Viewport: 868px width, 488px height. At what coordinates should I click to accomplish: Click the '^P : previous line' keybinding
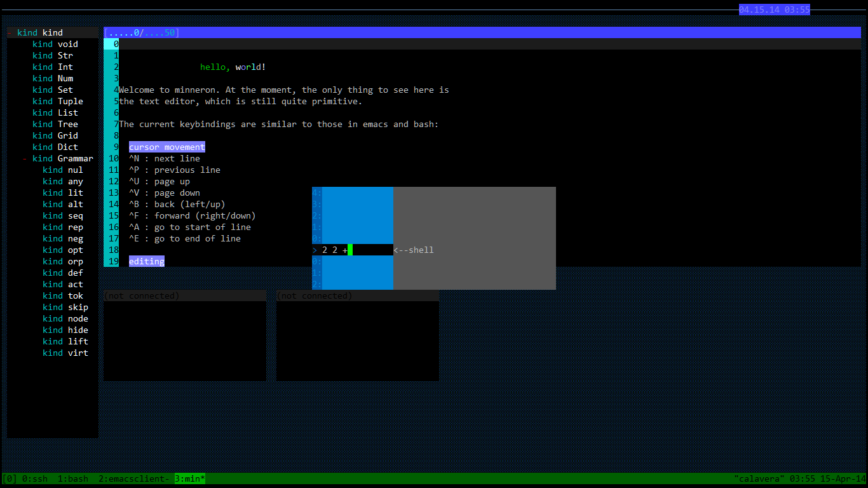(175, 170)
